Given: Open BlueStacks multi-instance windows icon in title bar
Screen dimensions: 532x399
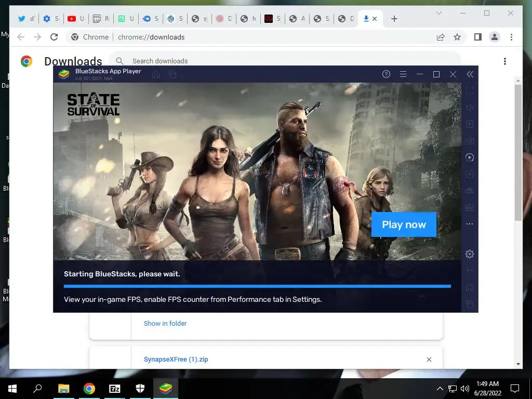Looking at the screenshot, I should 172,75.
